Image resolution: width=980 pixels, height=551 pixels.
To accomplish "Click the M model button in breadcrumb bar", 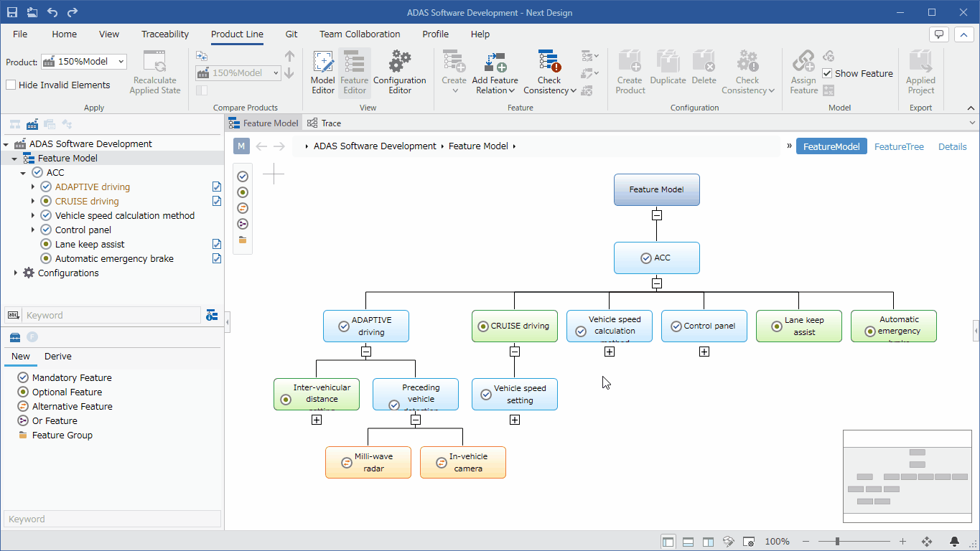I will click(241, 146).
